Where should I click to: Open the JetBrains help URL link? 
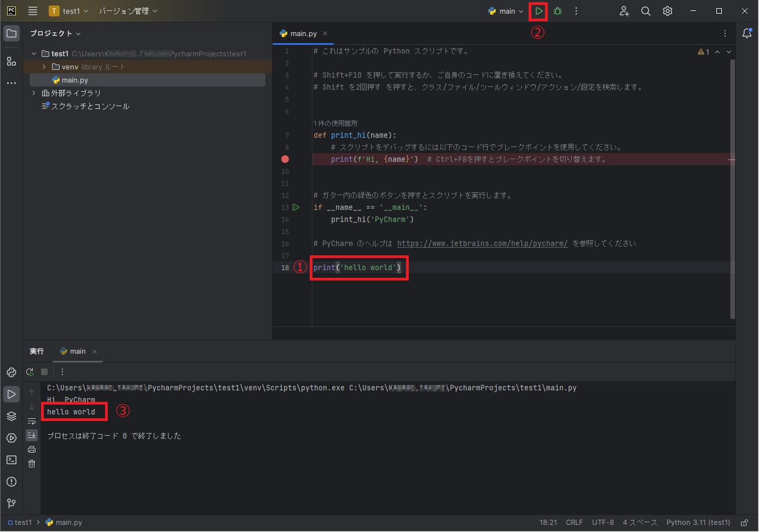(x=482, y=243)
